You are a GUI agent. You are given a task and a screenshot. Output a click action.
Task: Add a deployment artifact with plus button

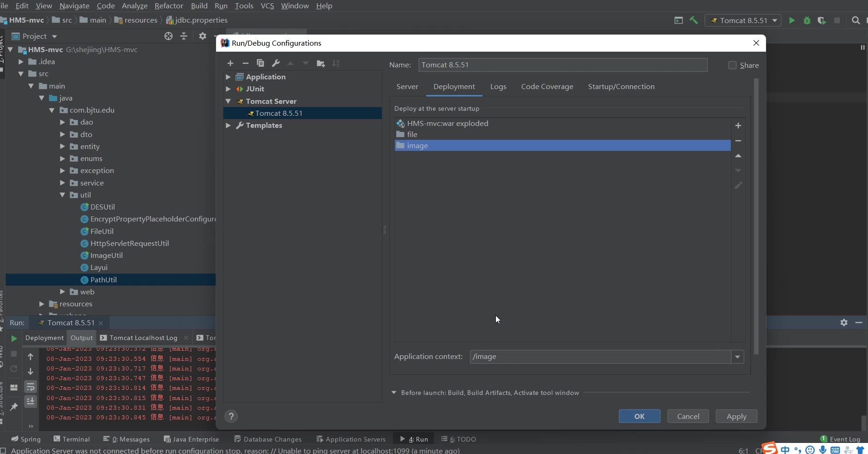pyautogui.click(x=738, y=125)
